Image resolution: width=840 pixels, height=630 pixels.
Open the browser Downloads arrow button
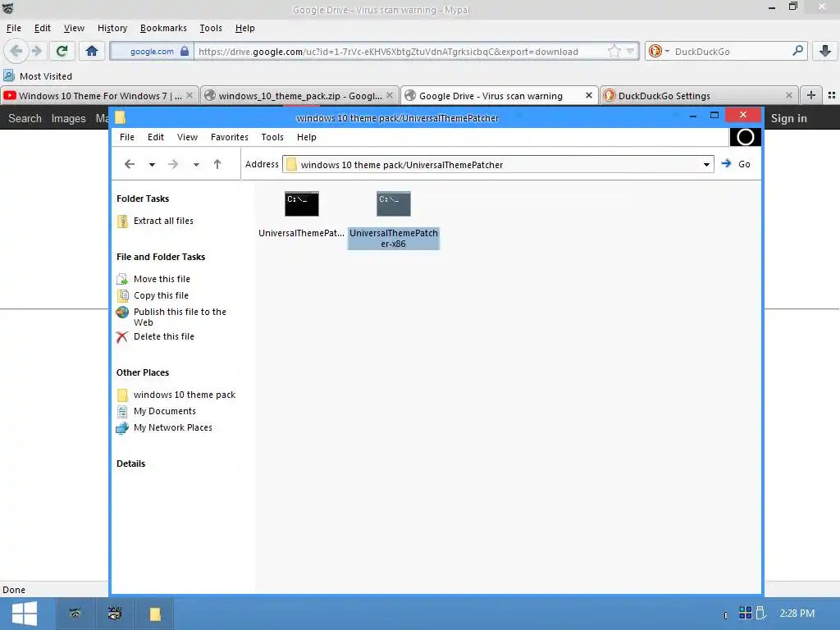[x=825, y=51]
